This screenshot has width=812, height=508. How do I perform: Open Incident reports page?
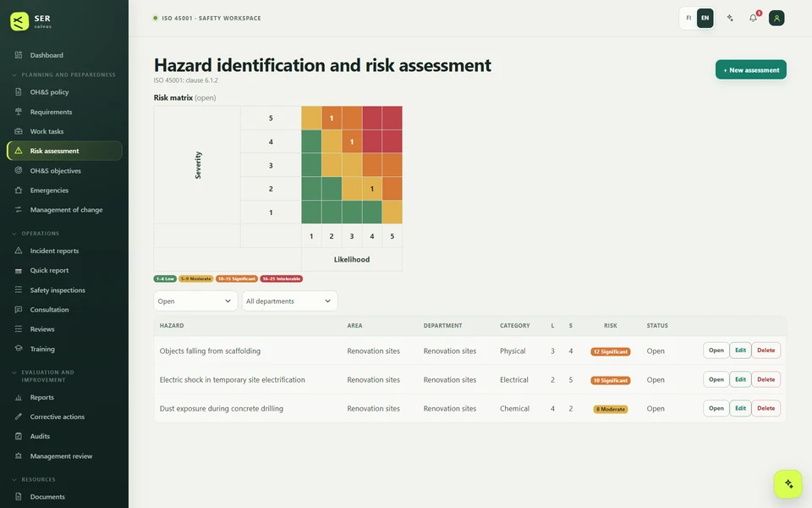(x=64, y=251)
